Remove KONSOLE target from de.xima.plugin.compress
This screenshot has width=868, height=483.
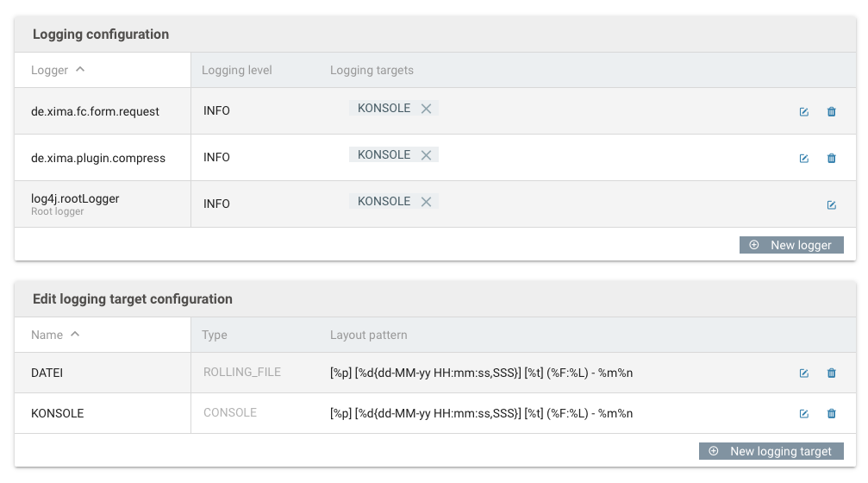click(426, 155)
